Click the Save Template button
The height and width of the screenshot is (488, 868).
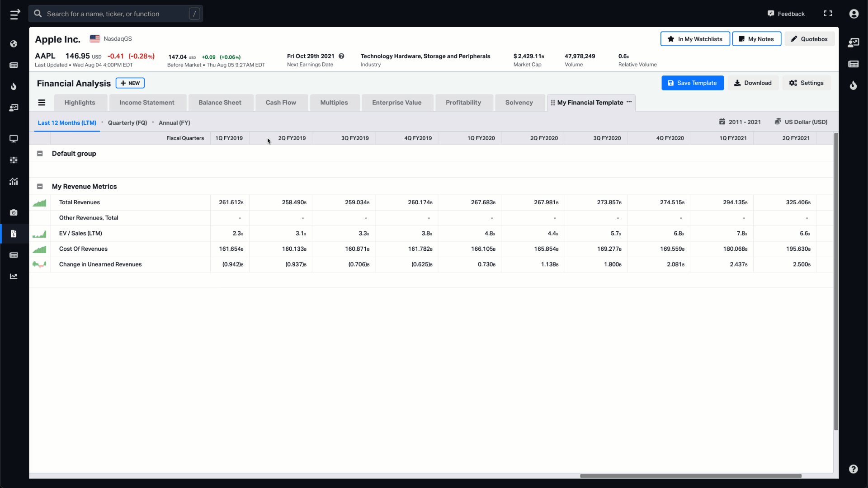tap(693, 83)
